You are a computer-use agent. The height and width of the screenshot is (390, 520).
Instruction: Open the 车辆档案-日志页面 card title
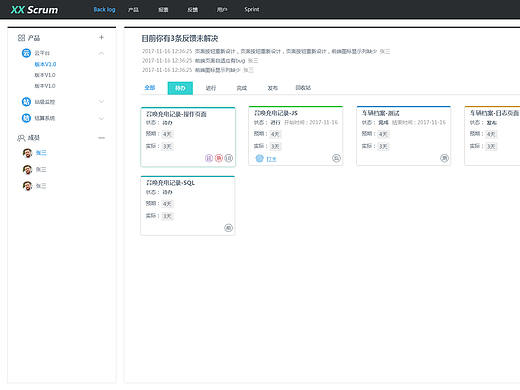click(x=494, y=113)
